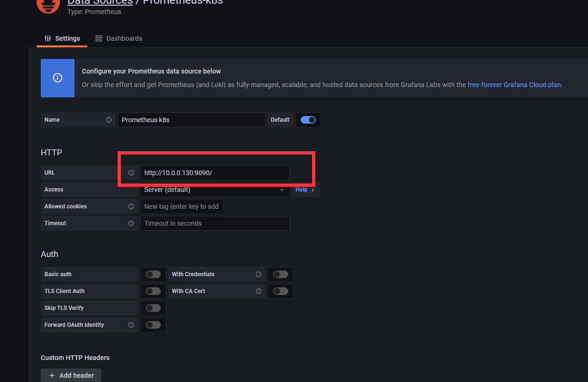
Task: Enable the Basic auth switch
Action: (x=153, y=274)
